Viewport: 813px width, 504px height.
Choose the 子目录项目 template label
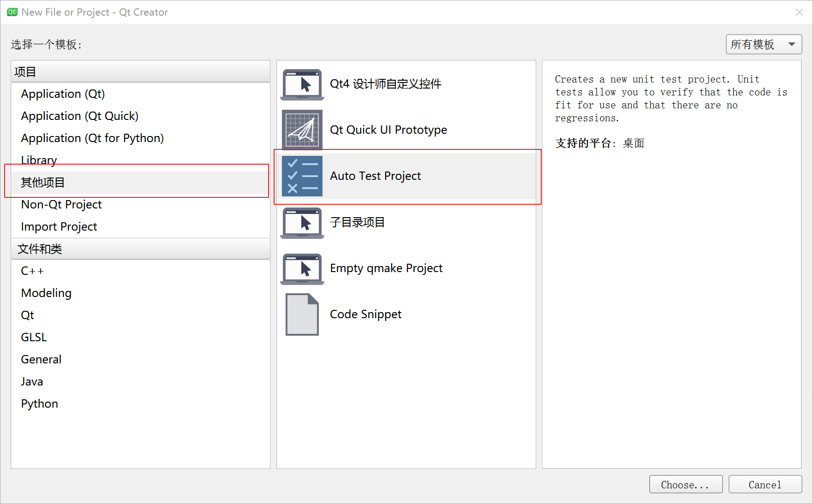click(x=357, y=222)
